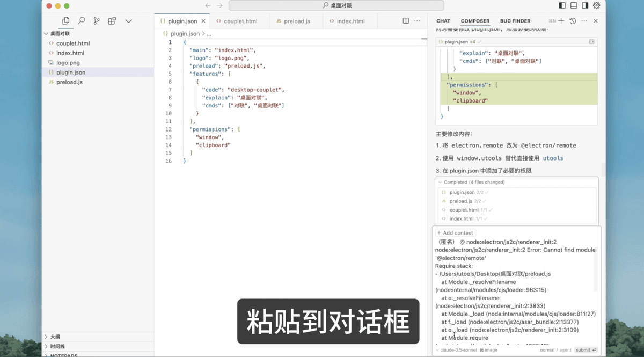Viewport: 644px width, 357px height.
Task: Open the Source Control view
Action: pyautogui.click(x=97, y=21)
